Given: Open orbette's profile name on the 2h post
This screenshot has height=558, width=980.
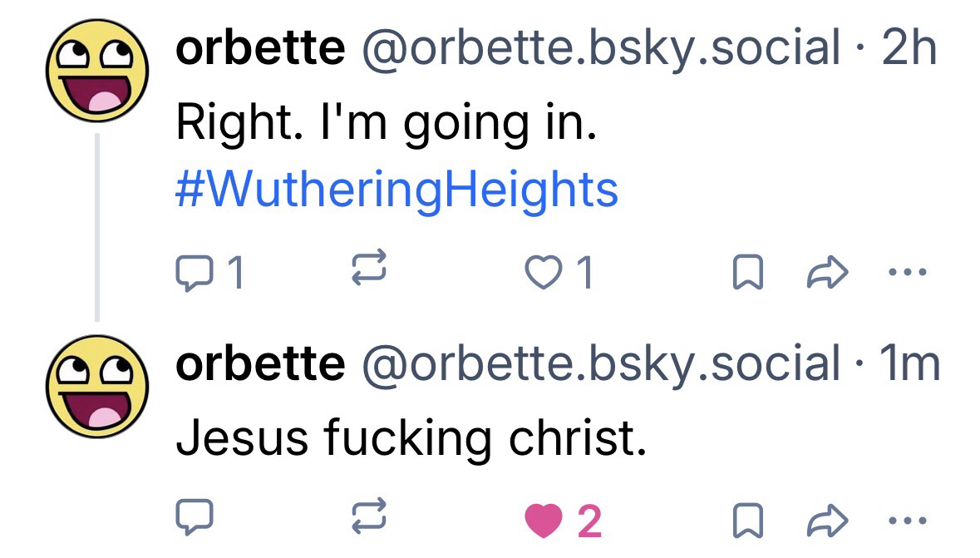Looking at the screenshot, I should (259, 51).
